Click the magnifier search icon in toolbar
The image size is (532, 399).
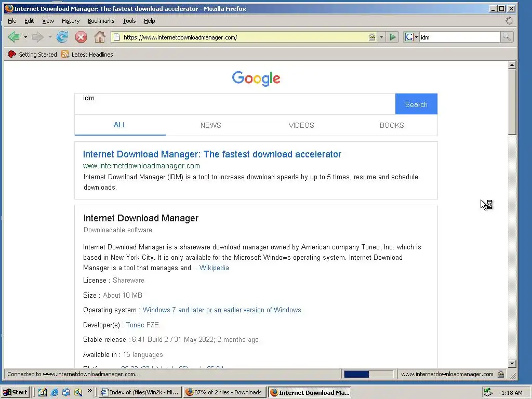click(507, 37)
